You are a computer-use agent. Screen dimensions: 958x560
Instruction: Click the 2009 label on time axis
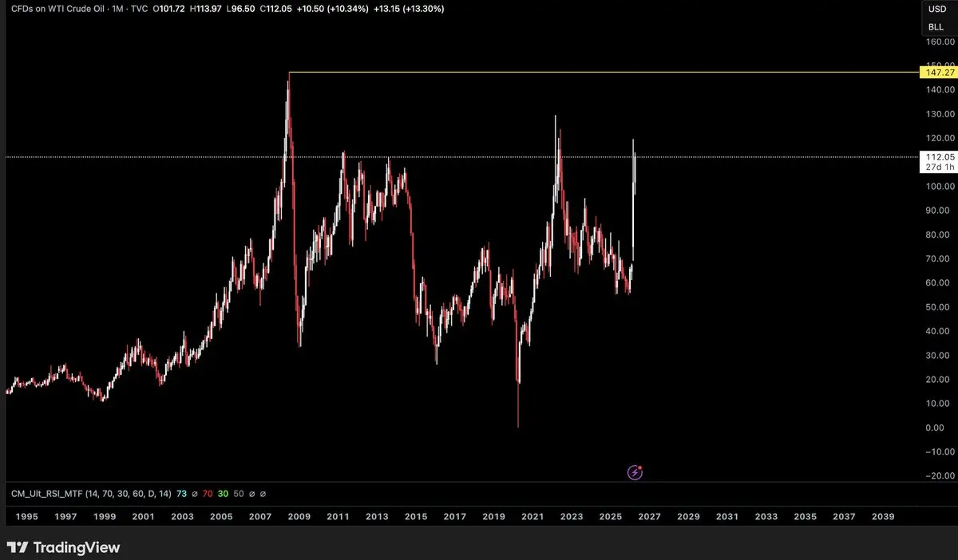coord(299,517)
